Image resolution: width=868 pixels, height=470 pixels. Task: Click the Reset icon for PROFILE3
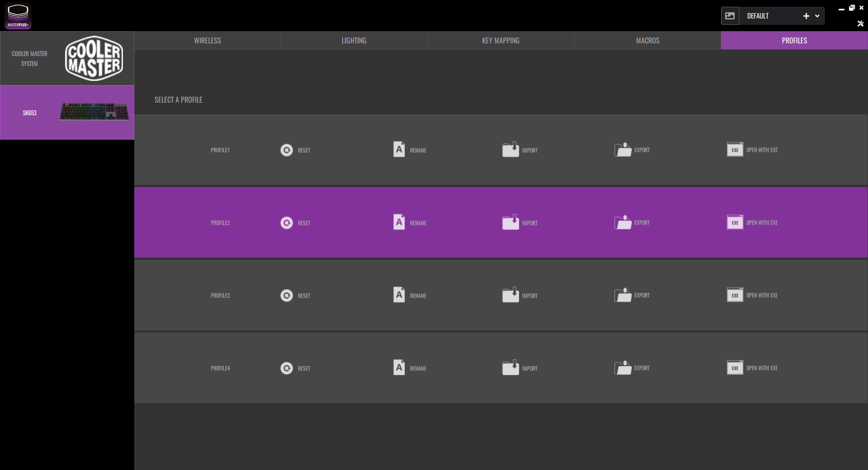[287, 296]
